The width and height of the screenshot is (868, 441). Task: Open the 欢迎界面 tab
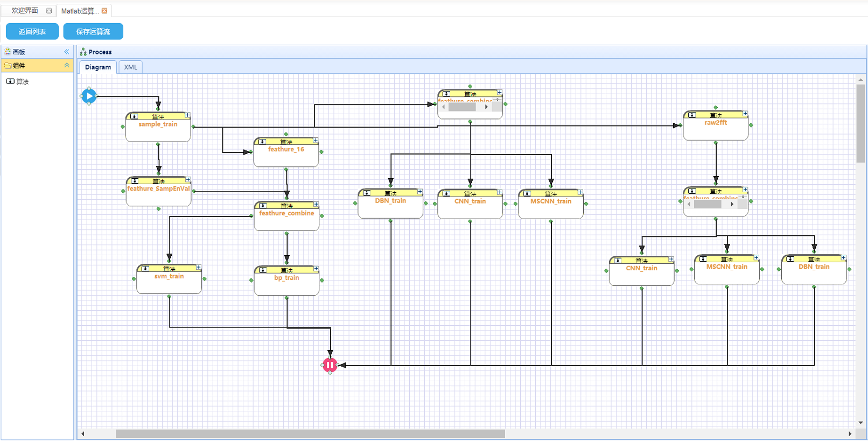[25, 11]
